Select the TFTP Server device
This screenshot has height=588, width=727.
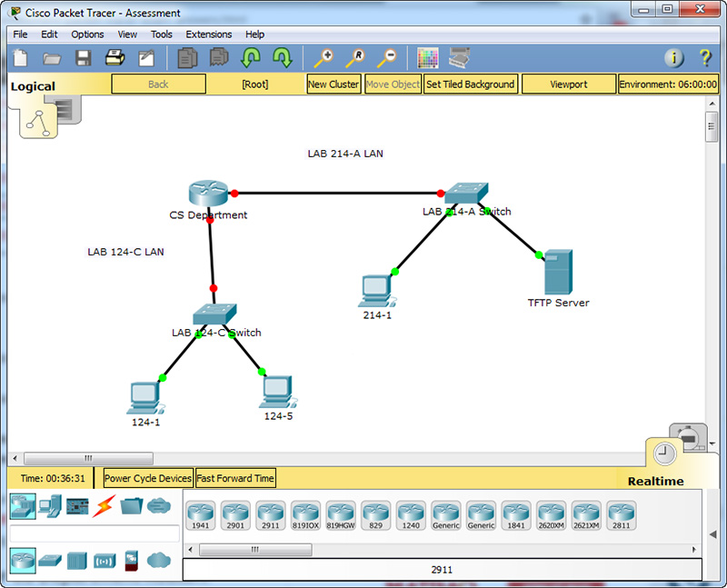[x=558, y=273]
